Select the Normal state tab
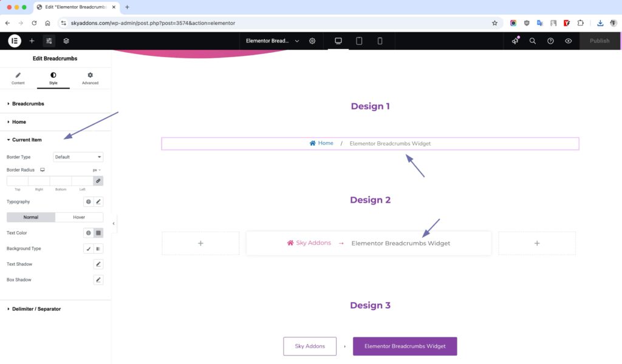Viewport: 622px width, 364px height. coord(31,217)
